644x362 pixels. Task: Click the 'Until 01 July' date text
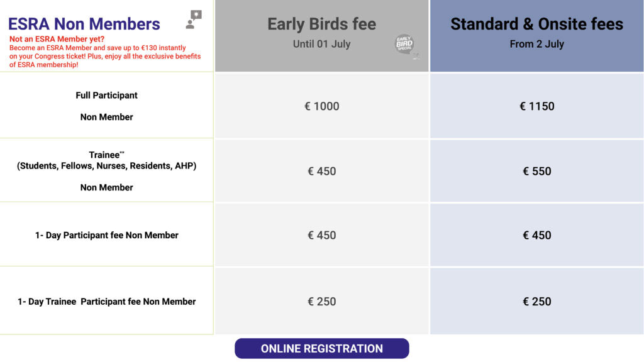pyautogui.click(x=321, y=44)
